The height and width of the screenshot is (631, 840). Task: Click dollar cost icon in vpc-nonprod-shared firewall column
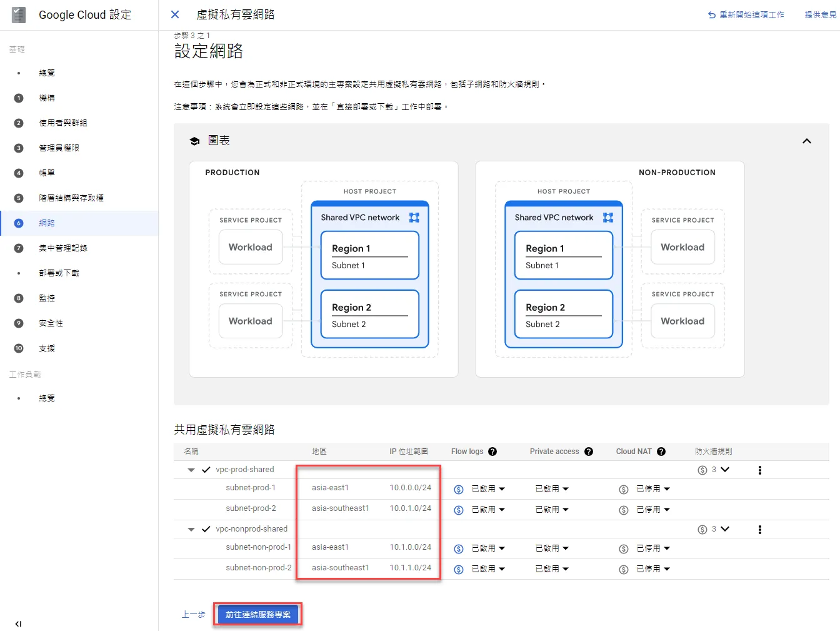coord(702,530)
